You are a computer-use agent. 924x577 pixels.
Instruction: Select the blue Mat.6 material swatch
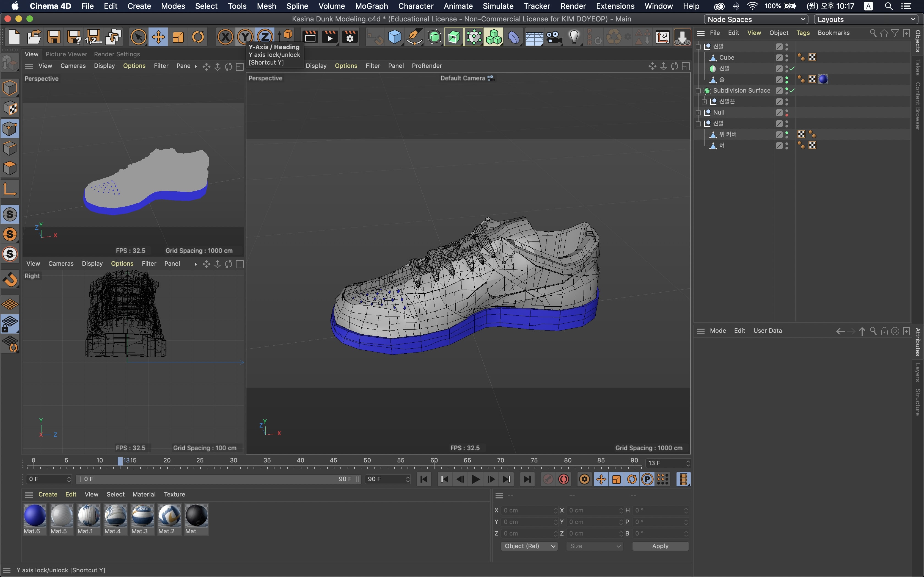[x=35, y=515]
